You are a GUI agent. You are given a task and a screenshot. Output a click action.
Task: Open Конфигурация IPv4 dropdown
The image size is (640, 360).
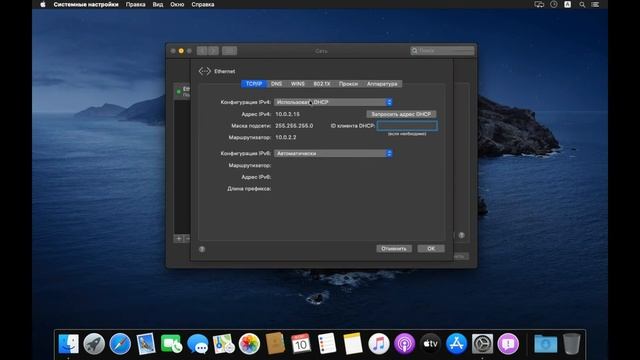[333, 102]
